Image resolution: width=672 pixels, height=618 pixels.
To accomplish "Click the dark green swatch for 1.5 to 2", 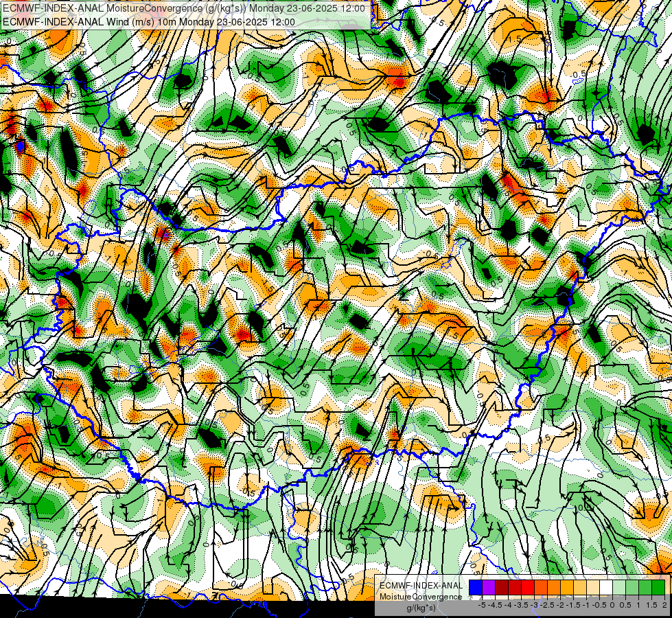I will (658, 587).
